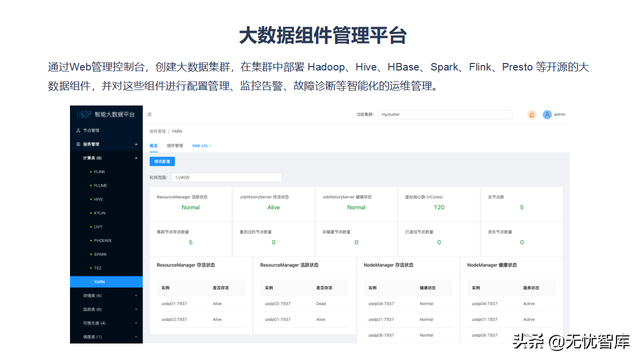Open the node management sidebar icon item

[78, 131]
